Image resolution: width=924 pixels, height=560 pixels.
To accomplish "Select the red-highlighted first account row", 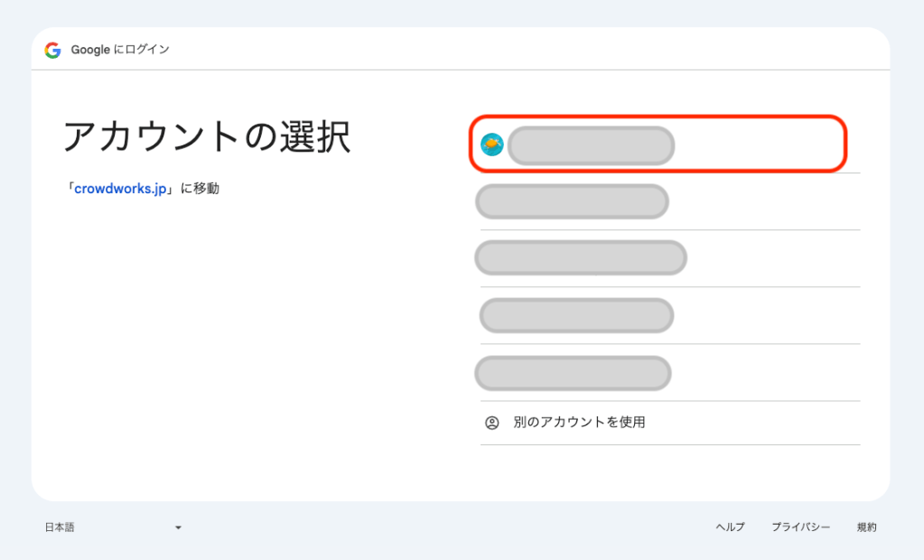I will click(x=658, y=145).
